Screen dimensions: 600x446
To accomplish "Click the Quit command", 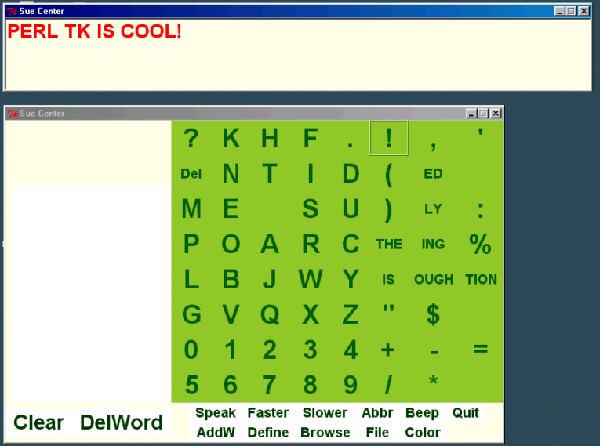I will click(465, 413).
